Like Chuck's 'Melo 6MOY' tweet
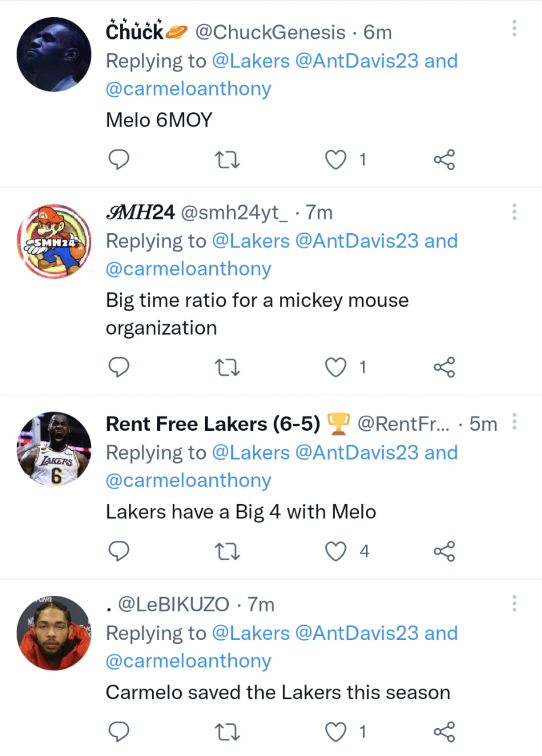The width and height of the screenshot is (542, 756). 335,159
